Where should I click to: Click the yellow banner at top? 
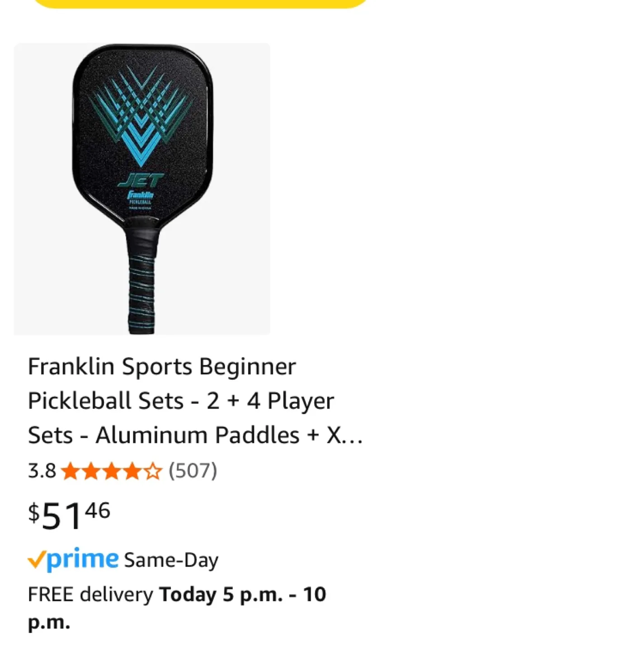pyautogui.click(x=199, y=5)
